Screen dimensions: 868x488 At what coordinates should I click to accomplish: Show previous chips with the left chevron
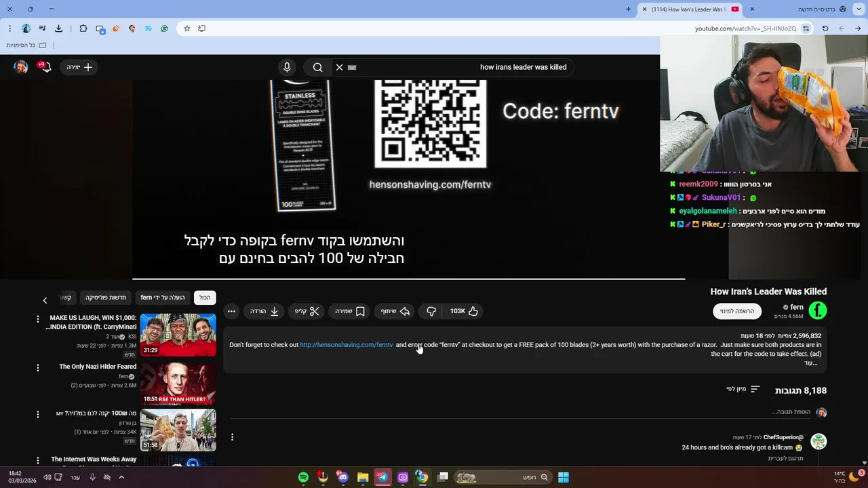[45, 300]
